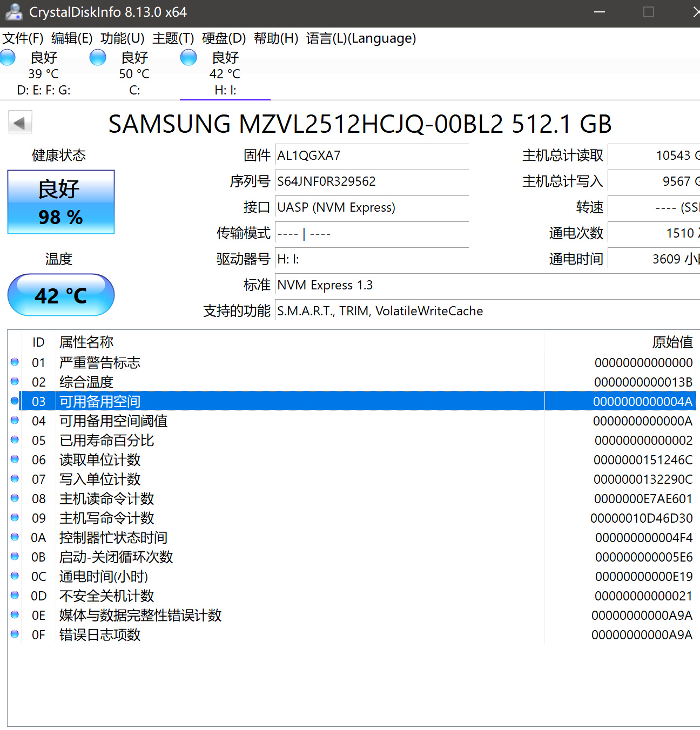Click the 转速 value field
The width and height of the screenshot is (700, 730).
[x=654, y=207]
